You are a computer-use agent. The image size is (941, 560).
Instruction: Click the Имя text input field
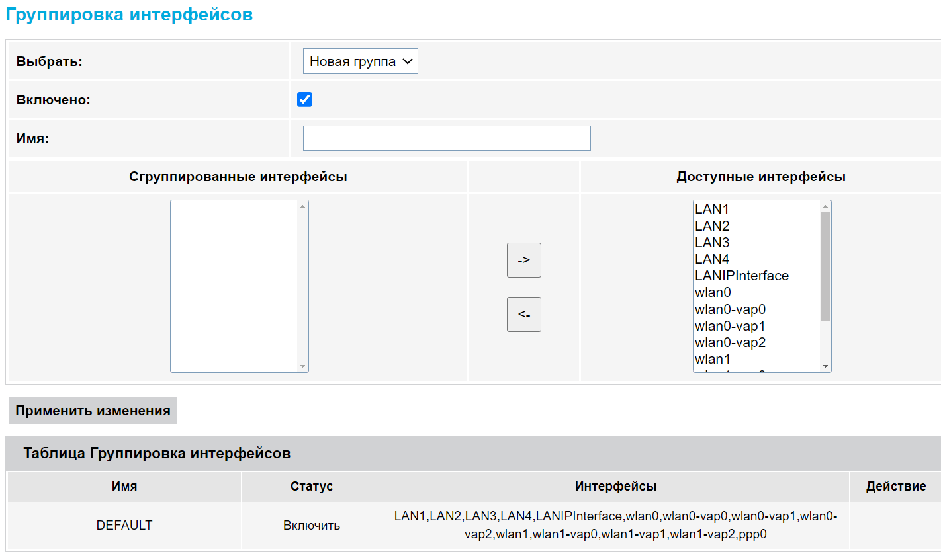[446, 138]
